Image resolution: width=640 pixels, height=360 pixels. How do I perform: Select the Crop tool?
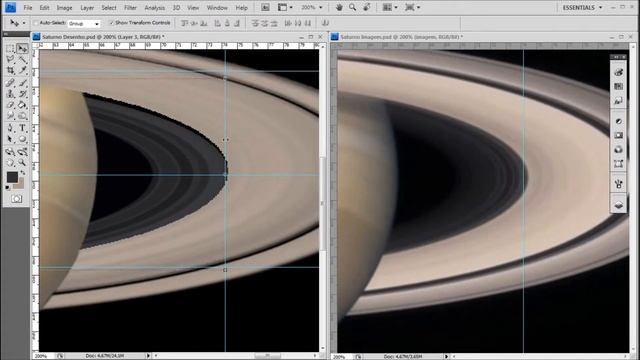pyautogui.click(x=10, y=71)
